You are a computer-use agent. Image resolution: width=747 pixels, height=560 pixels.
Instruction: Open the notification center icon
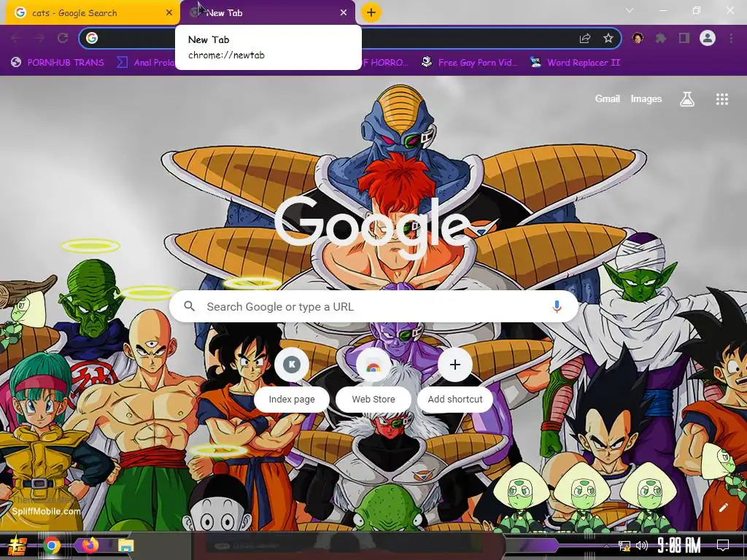click(723, 545)
